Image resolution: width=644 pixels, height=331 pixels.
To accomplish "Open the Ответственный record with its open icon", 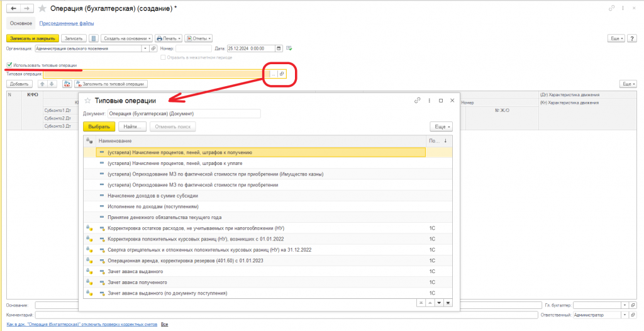I will pyautogui.click(x=633, y=315).
